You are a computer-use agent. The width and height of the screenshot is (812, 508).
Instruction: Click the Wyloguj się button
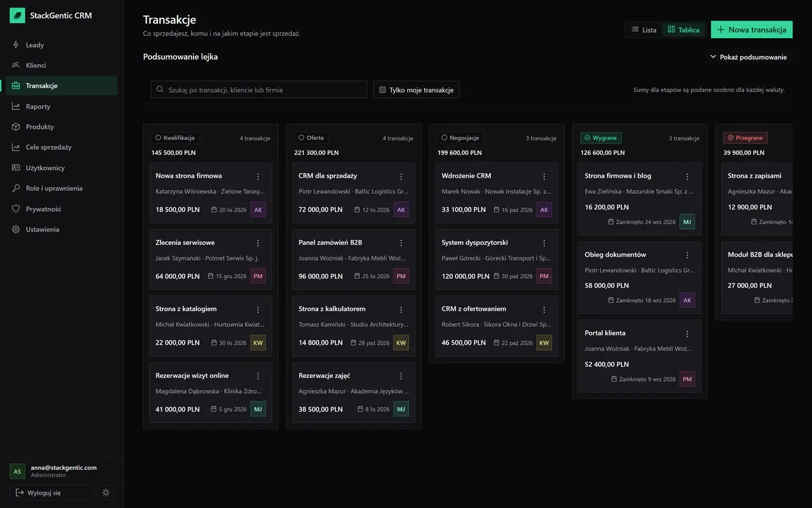51,493
